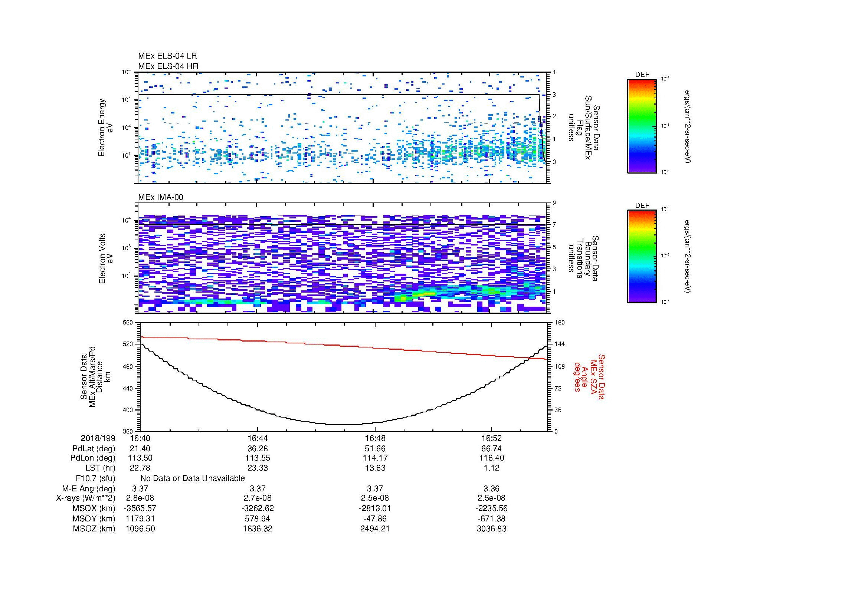This screenshot has width=868, height=613.
Task: Click the MSOZ value 3036.83
Action: (x=491, y=529)
